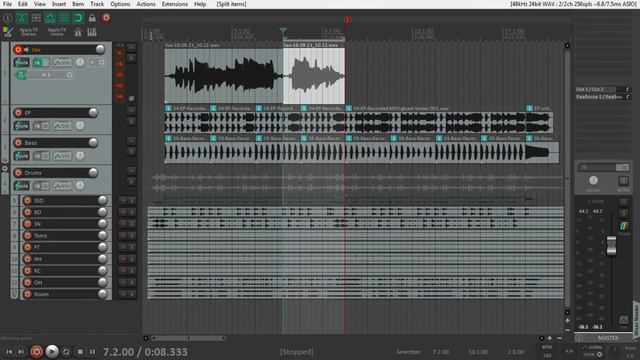The image size is (640, 360).
Task: Collapse the Drums folder track
Action: coord(5,168)
